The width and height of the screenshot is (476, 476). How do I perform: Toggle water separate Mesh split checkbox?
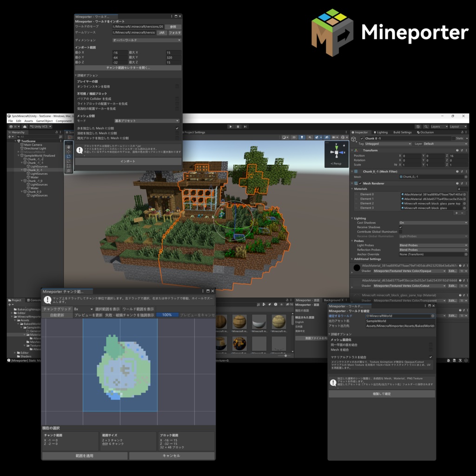tap(177, 128)
